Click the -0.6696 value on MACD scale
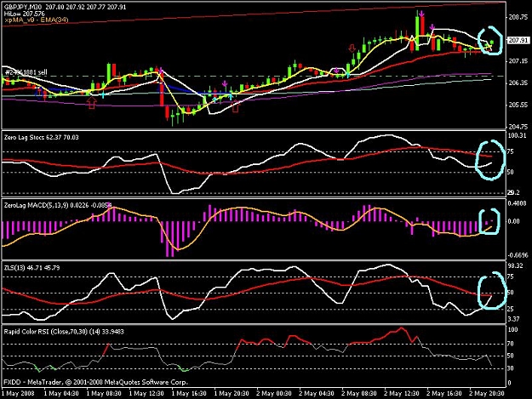This screenshot has height=399, width=532. coord(518,255)
